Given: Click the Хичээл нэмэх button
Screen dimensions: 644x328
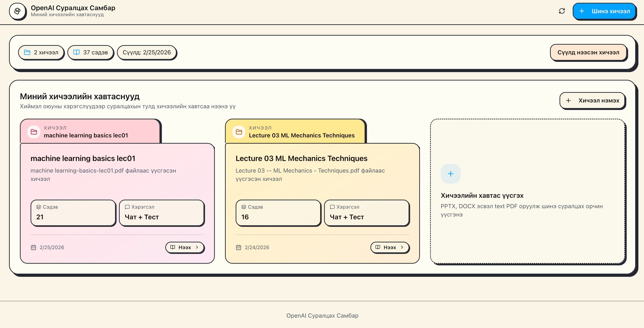Looking at the screenshot, I should (592, 101).
